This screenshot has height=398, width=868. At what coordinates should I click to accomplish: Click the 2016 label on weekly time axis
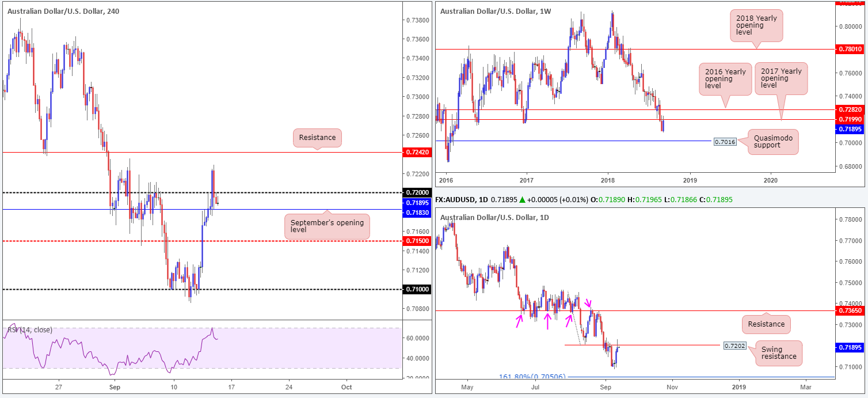[446, 179]
